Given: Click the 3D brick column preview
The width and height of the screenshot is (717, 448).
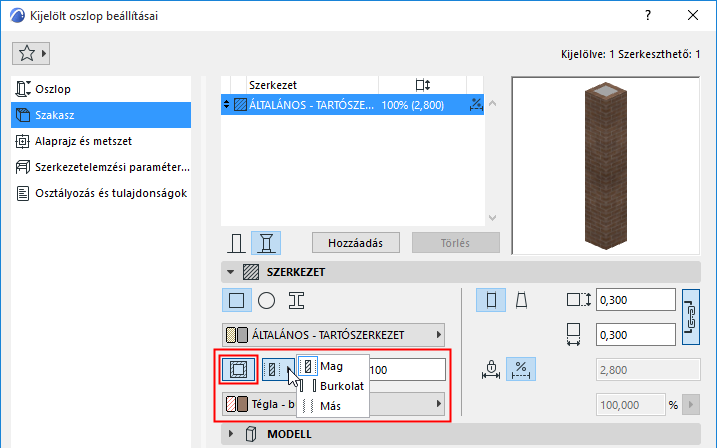Looking at the screenshot, I should tap(605, 165).
